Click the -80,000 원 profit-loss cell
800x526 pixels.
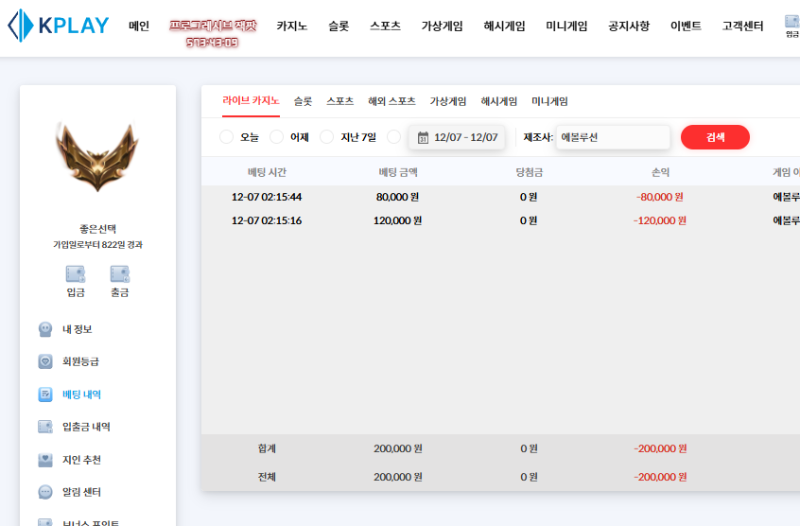[x=660, y=197]
